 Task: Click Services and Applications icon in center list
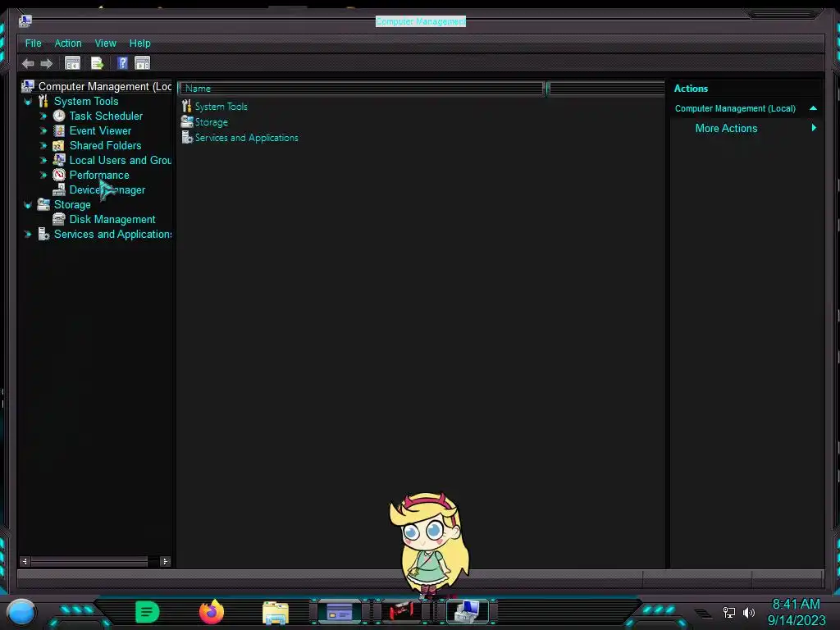click(x=187, y=137)
